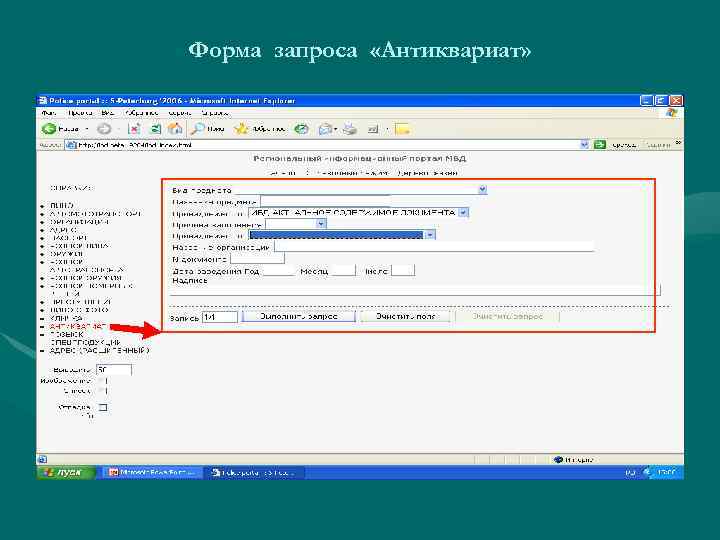Click the green Go arrow button
The height and width of the screenshot is (540, 720).
click(x=599, y=145)
